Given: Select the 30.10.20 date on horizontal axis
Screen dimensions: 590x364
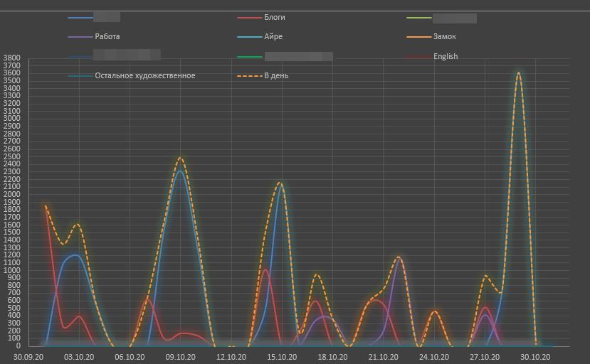Looking at the screenshot, I should click(x=535, y=357).
